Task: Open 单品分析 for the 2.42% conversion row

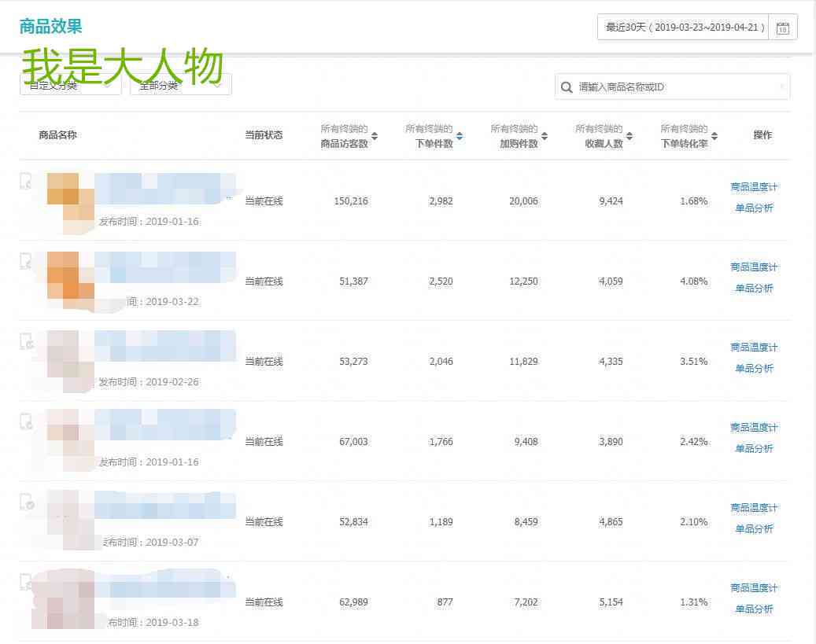Action: coord(754,448)
